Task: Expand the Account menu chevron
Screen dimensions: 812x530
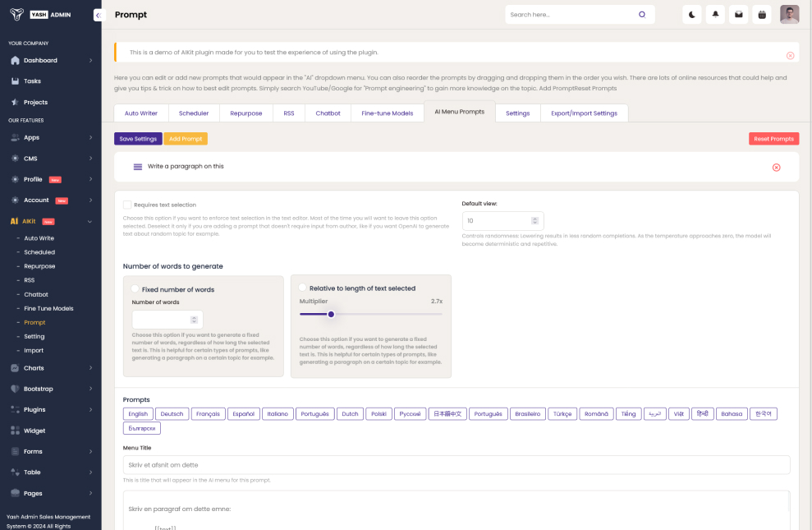Action: pos(90,200)
